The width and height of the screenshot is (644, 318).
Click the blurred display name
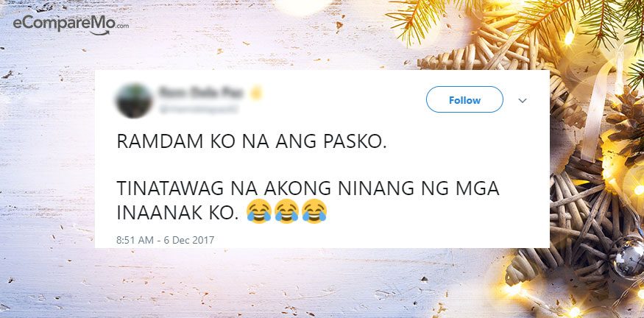point(201,93)
